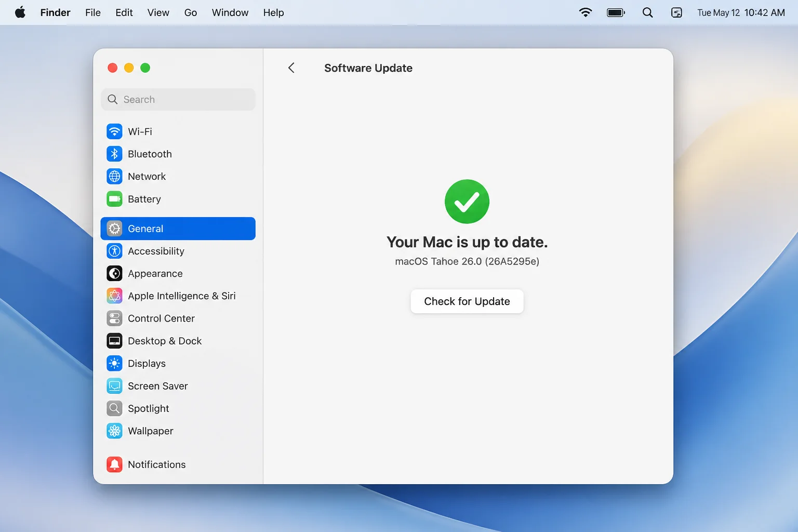Go back with the chevron arrow

pos(291,68)
